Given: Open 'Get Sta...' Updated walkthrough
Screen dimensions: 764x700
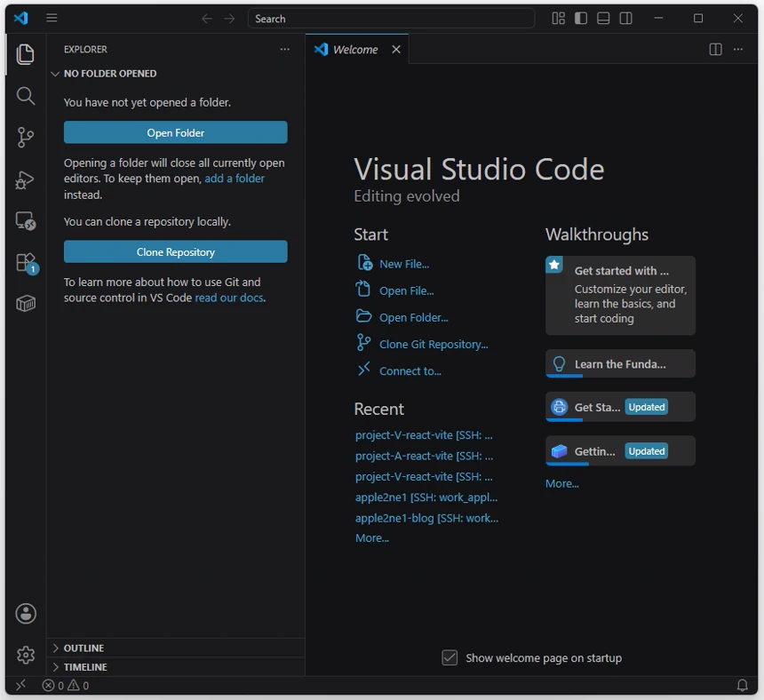Looking at the screenshot, I should [x=620, y=407].
